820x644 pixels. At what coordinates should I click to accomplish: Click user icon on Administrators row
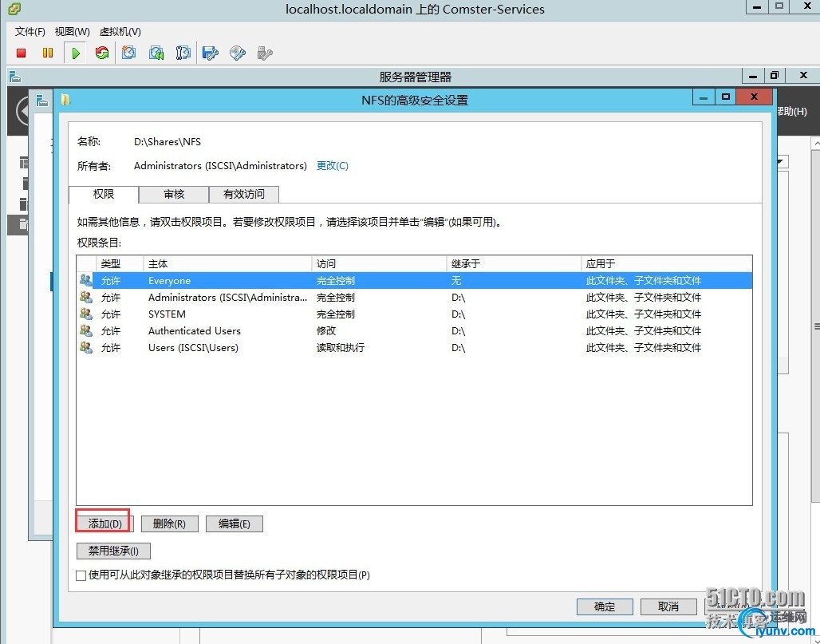(x=86, y=297)
